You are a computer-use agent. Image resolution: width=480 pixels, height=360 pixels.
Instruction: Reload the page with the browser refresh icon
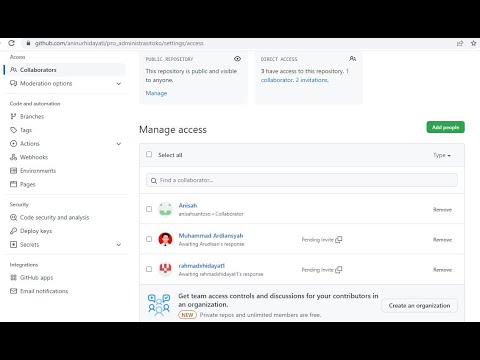tap(12, 43)
